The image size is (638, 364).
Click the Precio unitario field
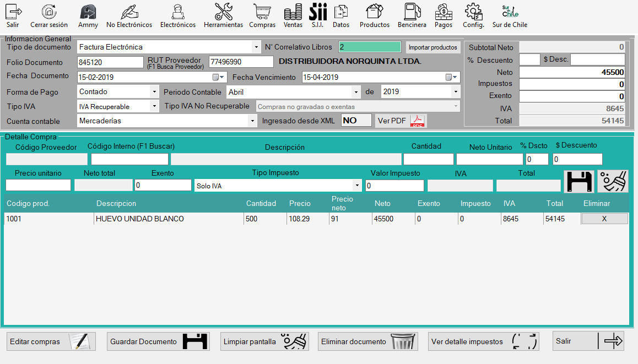click(38, 185)
